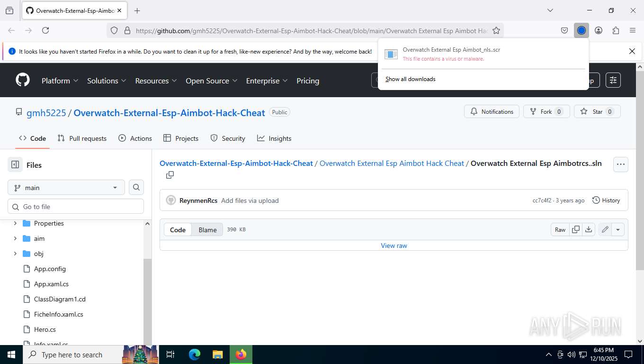Open the Windows Start menu
The image size is (644, 364).
click(11, 355)
